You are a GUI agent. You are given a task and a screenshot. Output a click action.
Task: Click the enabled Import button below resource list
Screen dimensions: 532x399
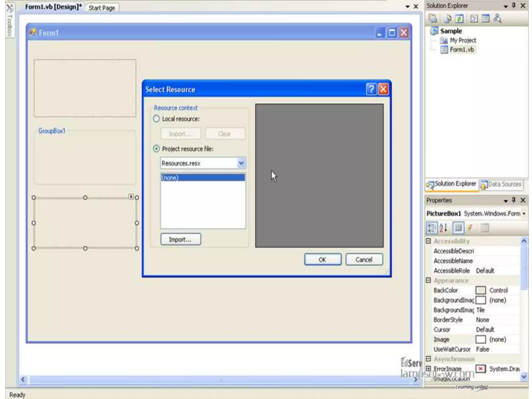(181, 239)
